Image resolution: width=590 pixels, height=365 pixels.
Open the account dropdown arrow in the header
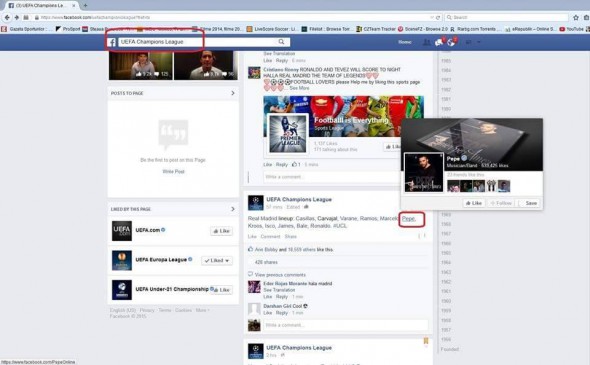click(x=479, y=42)
